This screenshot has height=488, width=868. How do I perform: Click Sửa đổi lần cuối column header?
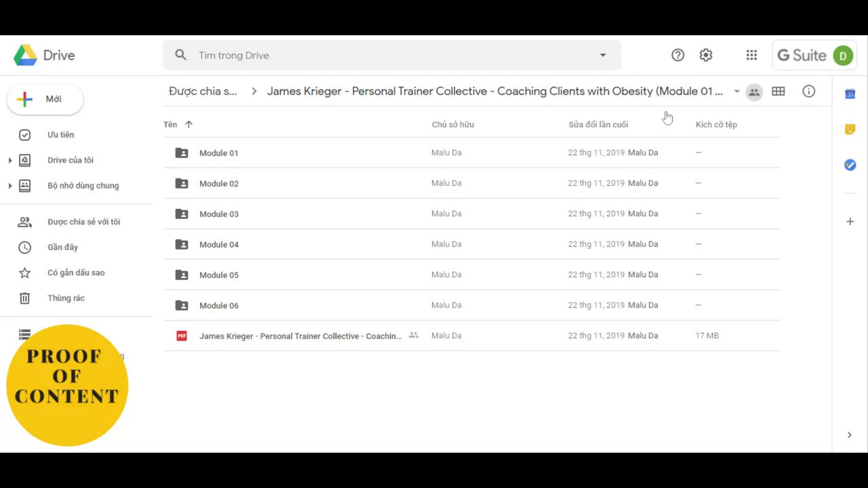(x=598, y=125)
